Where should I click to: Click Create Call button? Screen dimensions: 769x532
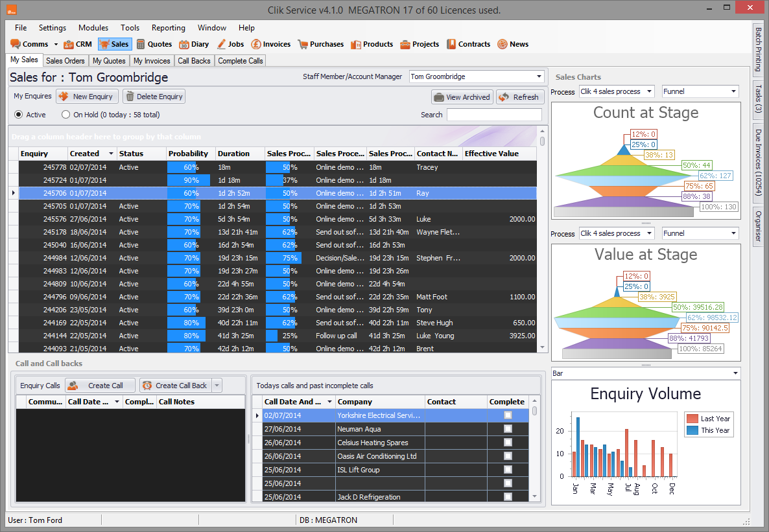coord(100,386)
